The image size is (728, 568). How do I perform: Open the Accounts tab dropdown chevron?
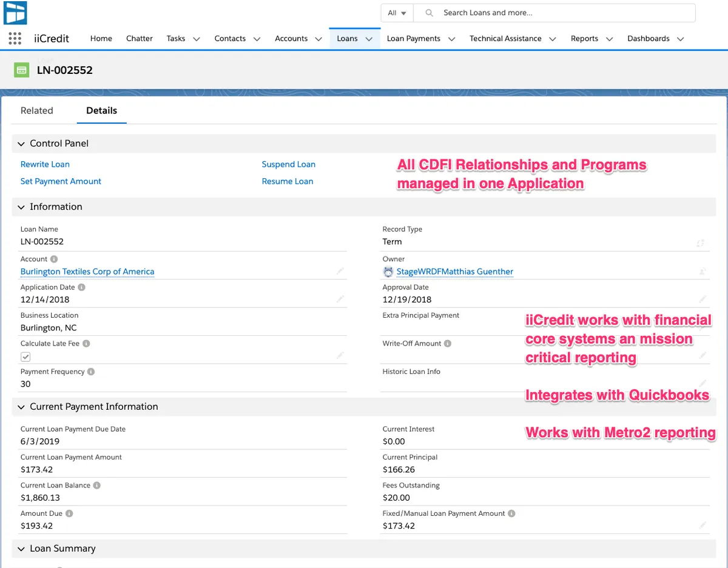pos(318,39)
